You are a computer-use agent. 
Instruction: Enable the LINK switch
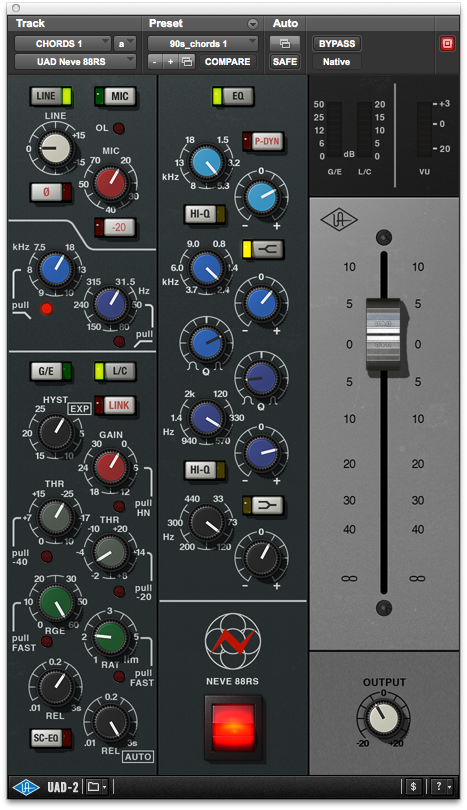tap(115, 406)
